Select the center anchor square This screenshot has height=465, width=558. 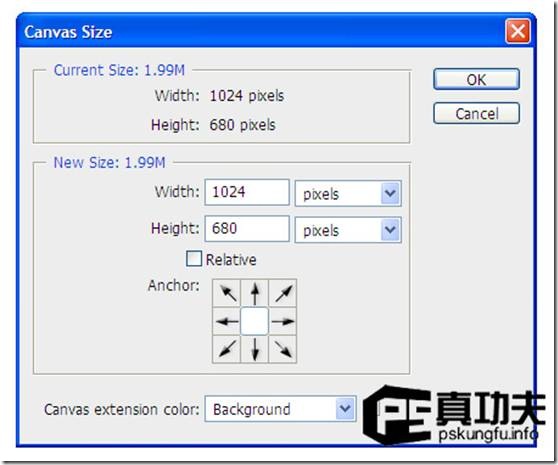point(254,322)
